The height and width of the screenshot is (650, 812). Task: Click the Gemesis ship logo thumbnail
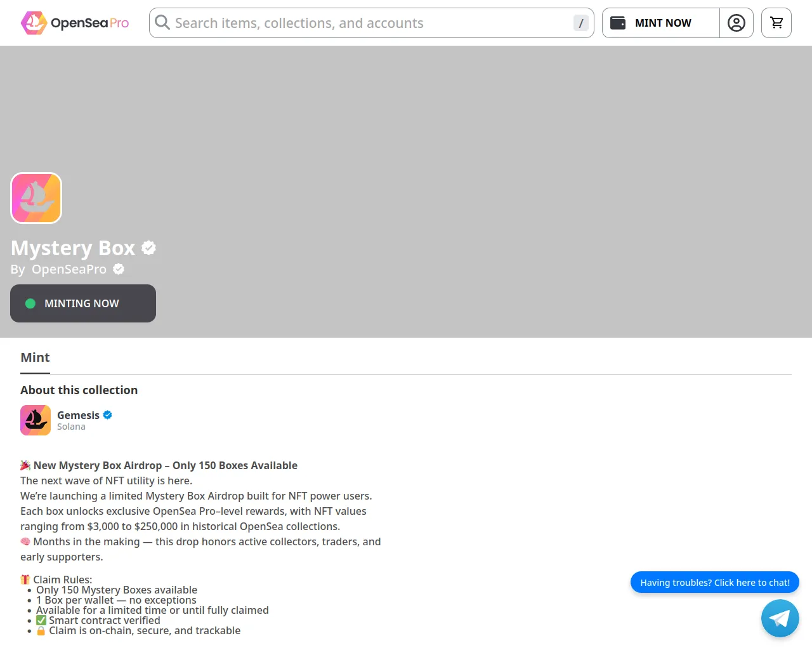pos(36,420)
